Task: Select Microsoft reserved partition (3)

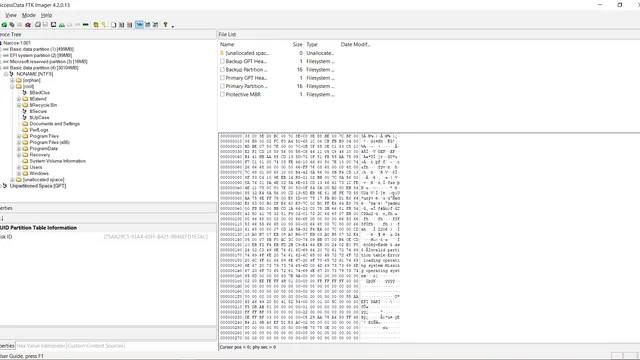Action: point(49,62)
